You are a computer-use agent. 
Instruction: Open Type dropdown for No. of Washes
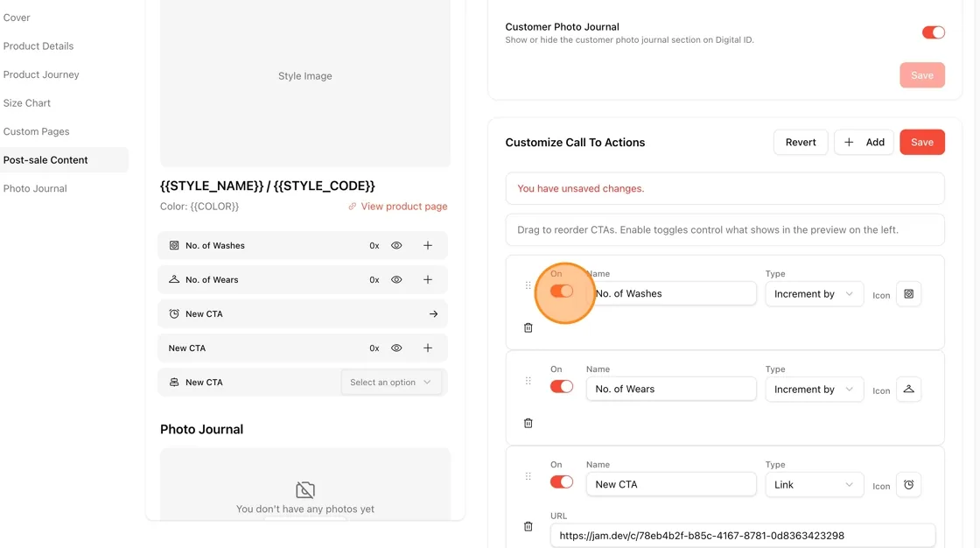(x=814, y=294)
